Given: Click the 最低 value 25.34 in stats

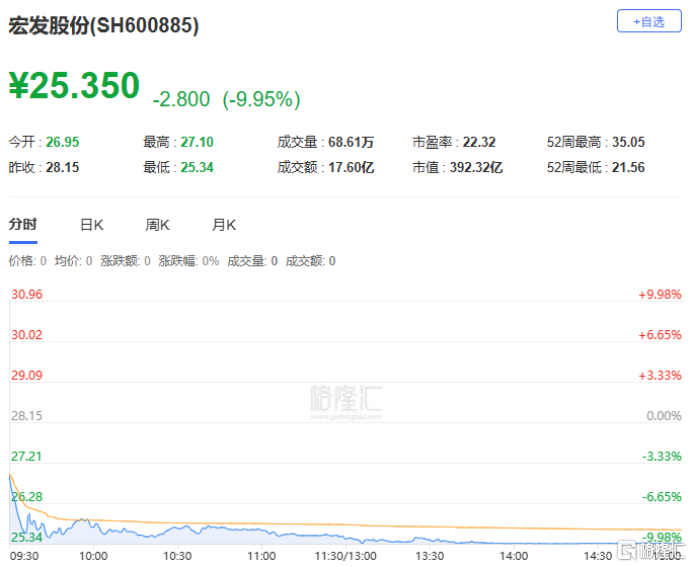Looking at the screenshot, I should tap(197, 167).
